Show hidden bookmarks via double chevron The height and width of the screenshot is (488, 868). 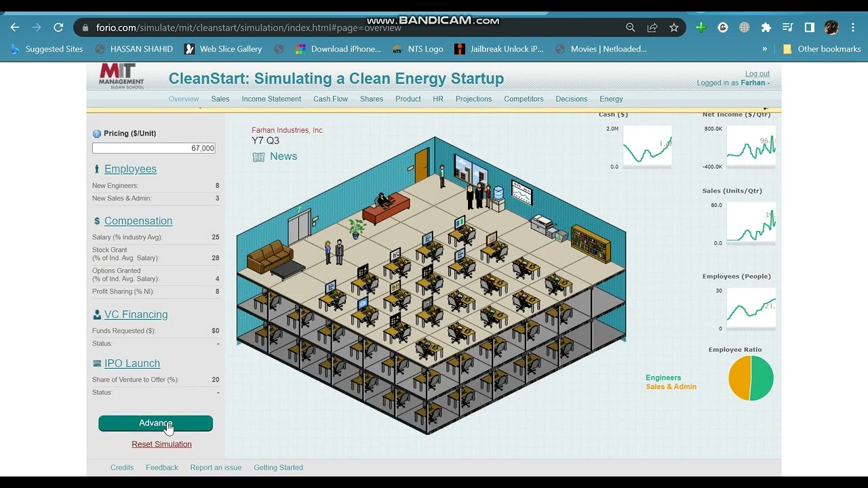pyautogui.click(x=765, y=49)
